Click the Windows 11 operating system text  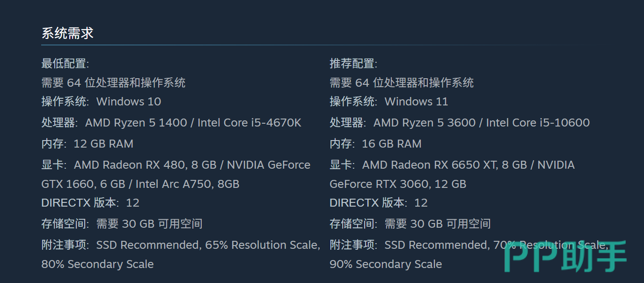point(416,102)
